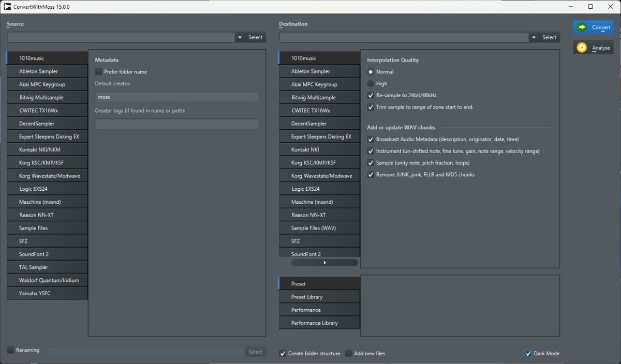Click the Creator tags input field
This screenshot has height=364, width=621.
[x=177, y=124]
